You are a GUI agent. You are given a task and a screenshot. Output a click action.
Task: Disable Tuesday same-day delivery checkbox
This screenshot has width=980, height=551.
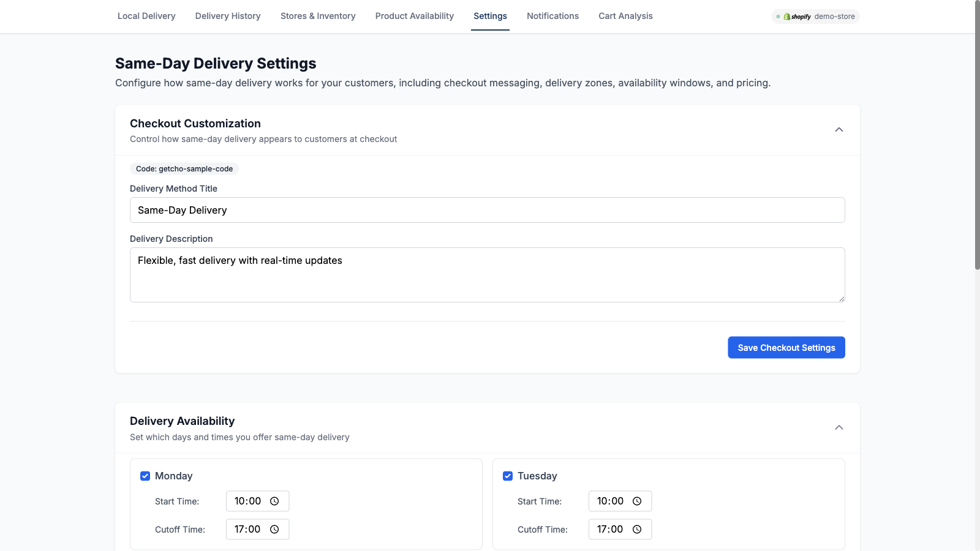[x=508, y=476]
